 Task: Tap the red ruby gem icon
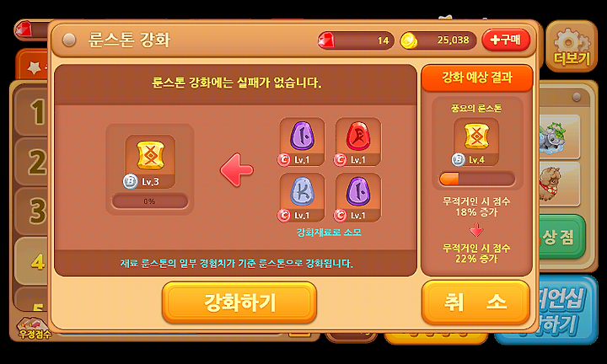326,40
